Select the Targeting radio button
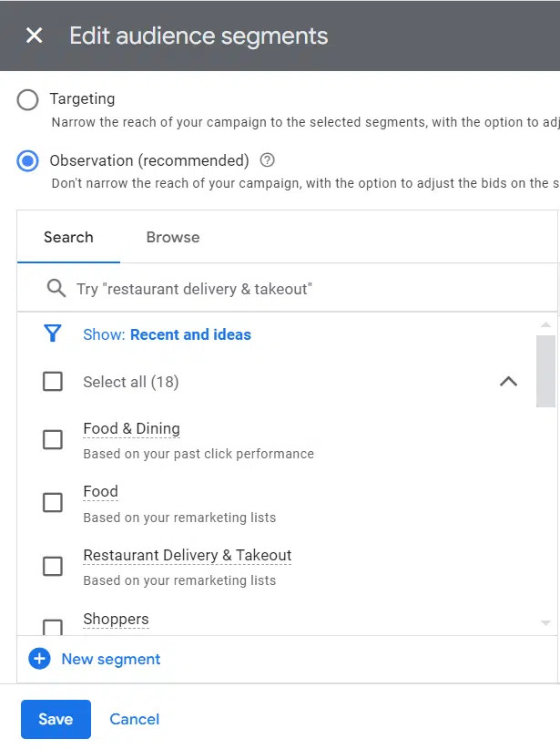 27,100
